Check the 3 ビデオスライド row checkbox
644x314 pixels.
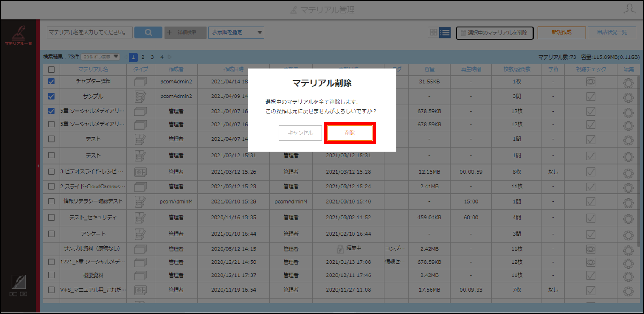(x=51, y=172)
